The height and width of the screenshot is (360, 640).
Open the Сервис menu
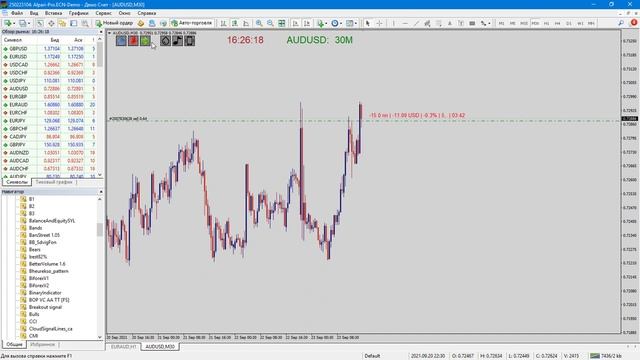click(x=103, y=13)
